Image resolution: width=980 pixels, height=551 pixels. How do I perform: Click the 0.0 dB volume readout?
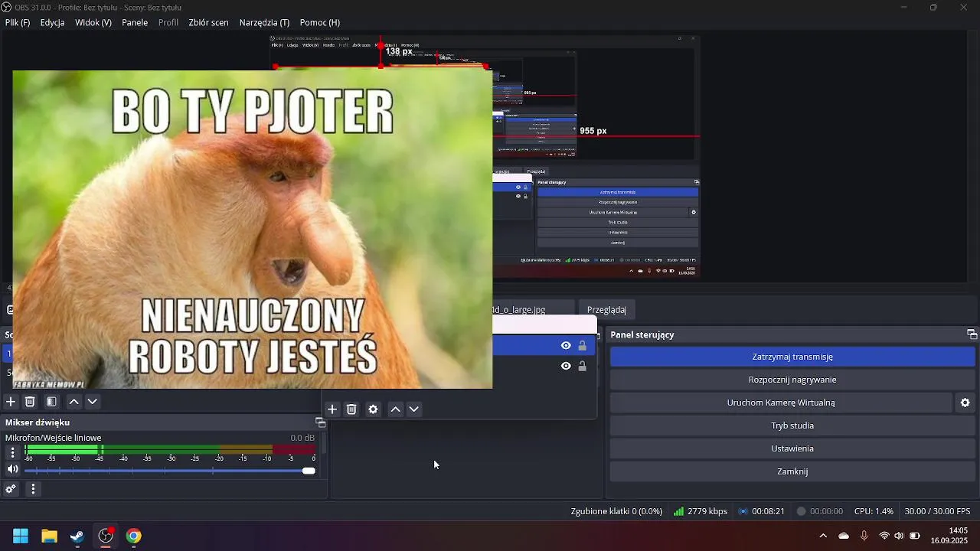[x=302, y=438]
